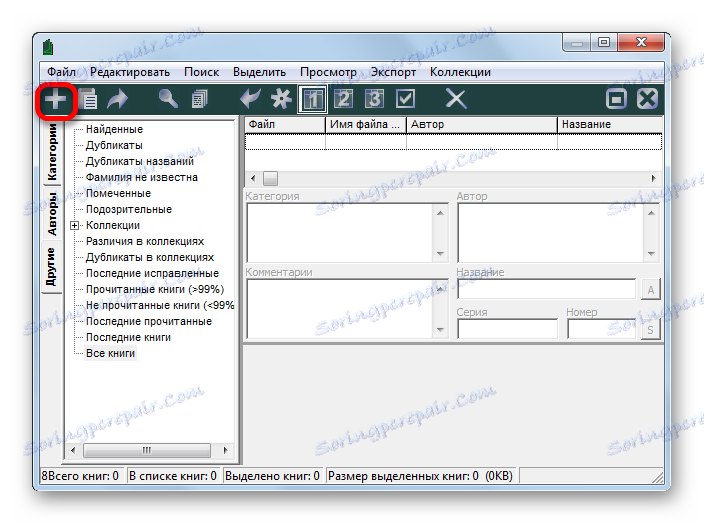Click the stacked pages toolbar icon
The height and width of the screenshot is (524, 704).
199,99
